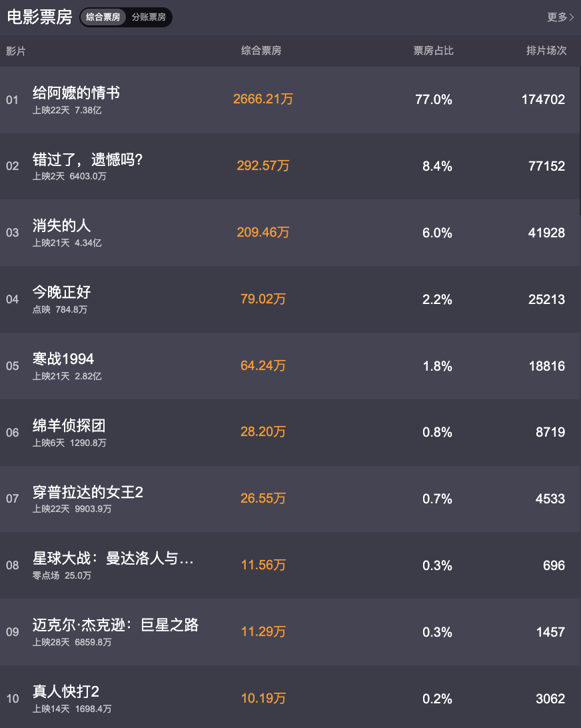The width and height of the screenshot is (581, 728).
Task: Click the 排片场次 column header
Action: 546,51
